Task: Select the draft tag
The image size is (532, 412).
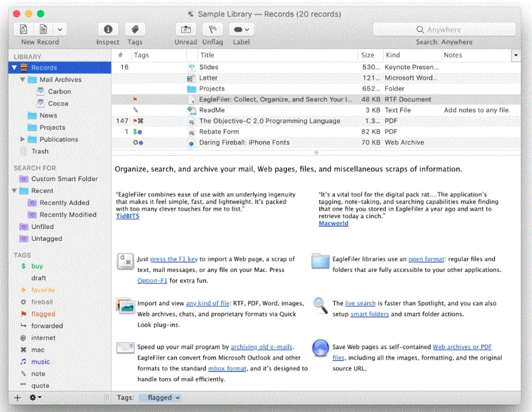Action: coord(39,278)
